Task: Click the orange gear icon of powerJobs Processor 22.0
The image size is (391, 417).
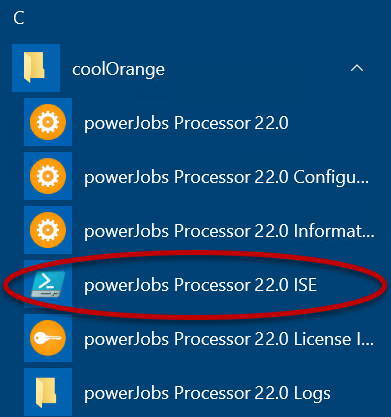Action: click(x=48, y=122)
